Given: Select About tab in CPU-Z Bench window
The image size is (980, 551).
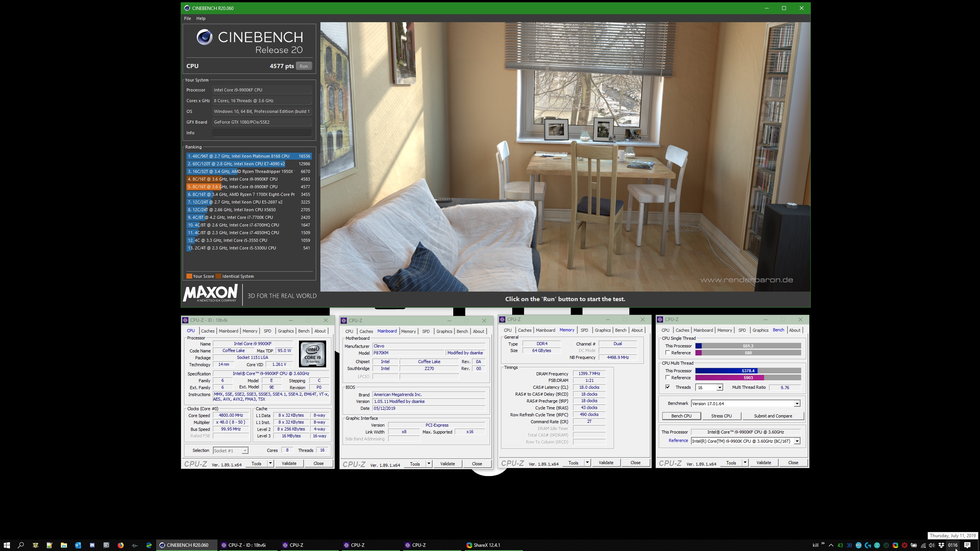Looking at the screenshot, I should click(x=795, y=330).
